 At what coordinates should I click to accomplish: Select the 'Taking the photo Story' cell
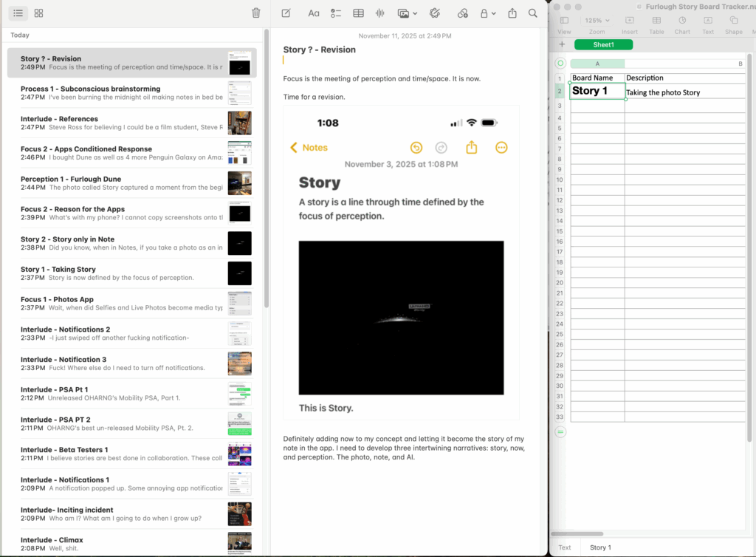pos(684,92)
